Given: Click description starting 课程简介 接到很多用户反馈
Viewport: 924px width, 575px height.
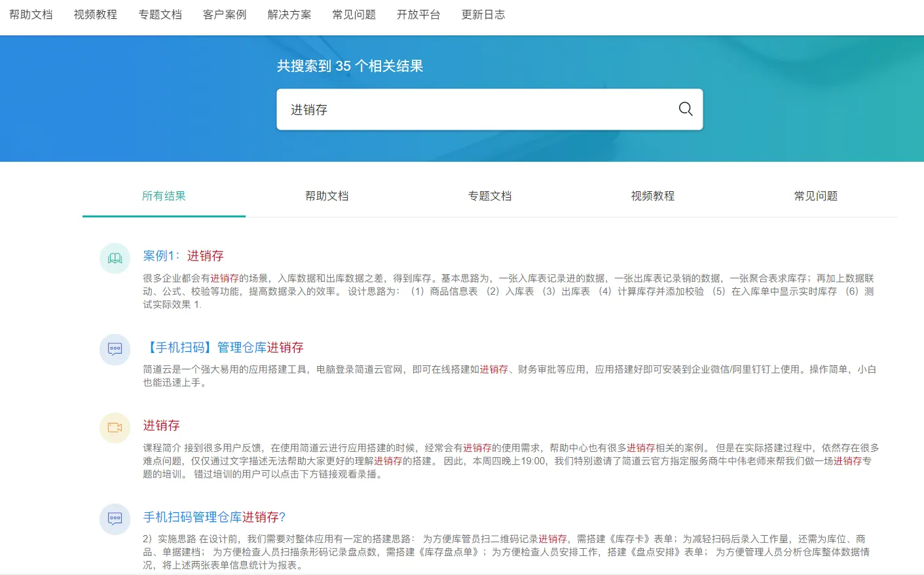Looking at the screenshot, I should pos(511,461).
